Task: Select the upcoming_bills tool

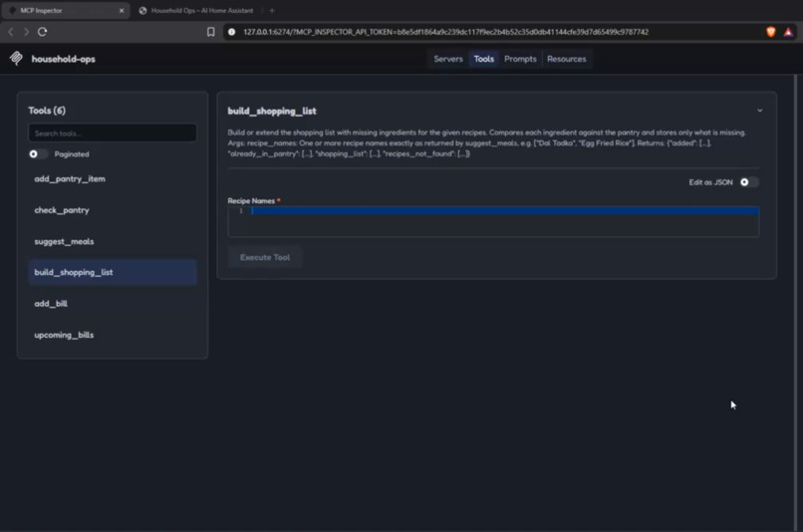Action: [113, 335]
